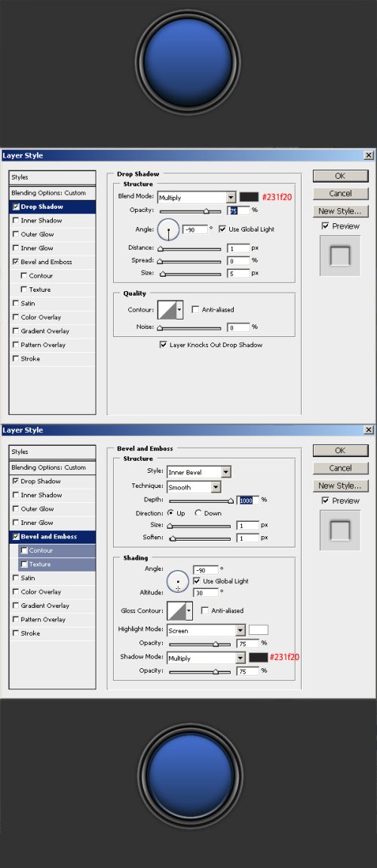Click the Drop Shadow blend color swatch

[249, 197]
